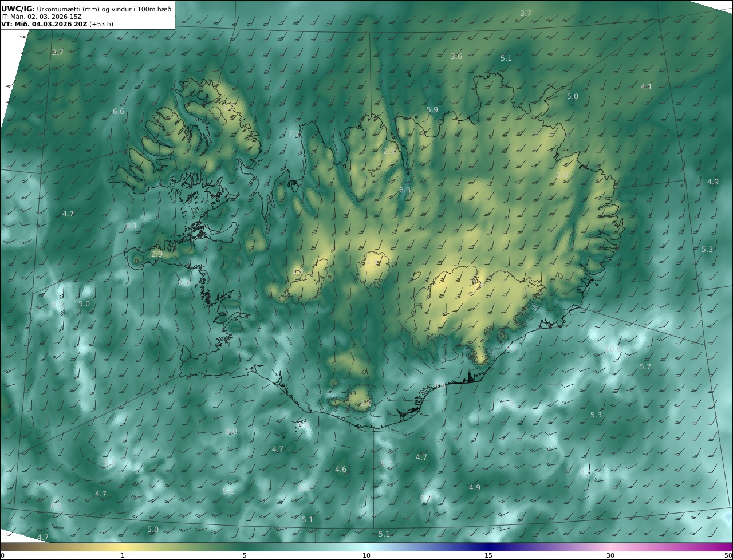Image resolution: width=733 pixels, height=560 pixels.
Task: Click the 8.1 value label on the map
Action: pos(132,226)
